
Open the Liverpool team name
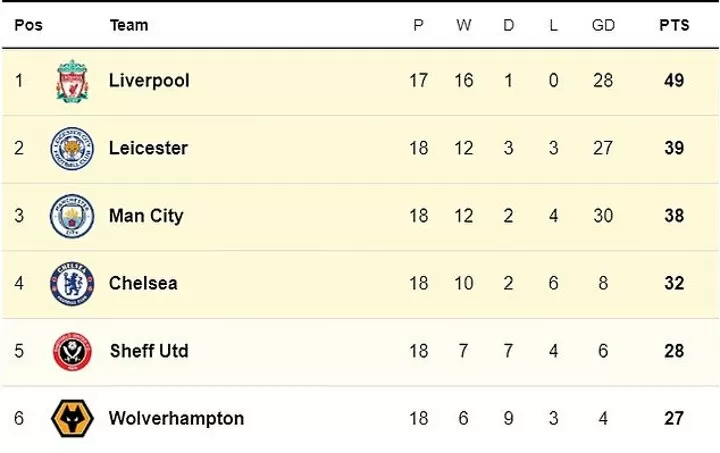[x=149, y=81]
